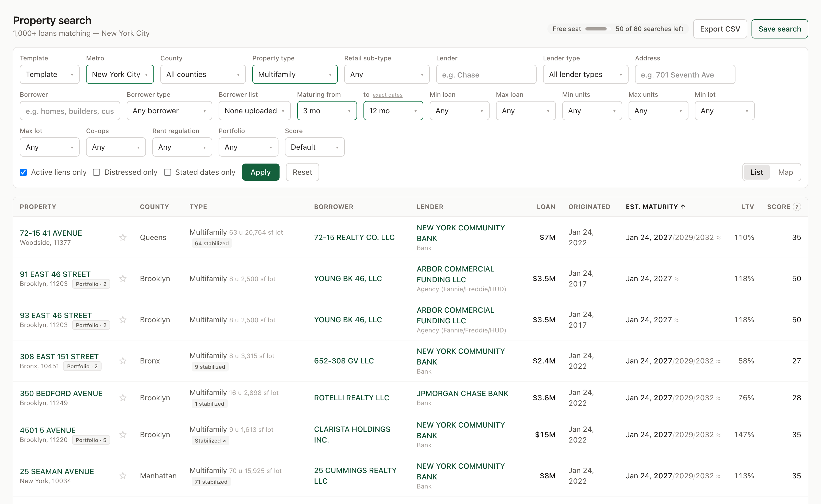Focus the Borrower search input

70,111
